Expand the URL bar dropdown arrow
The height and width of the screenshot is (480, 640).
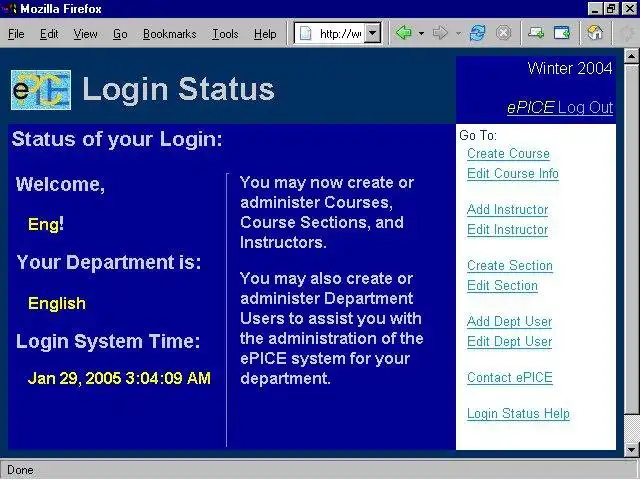point(373,33)
